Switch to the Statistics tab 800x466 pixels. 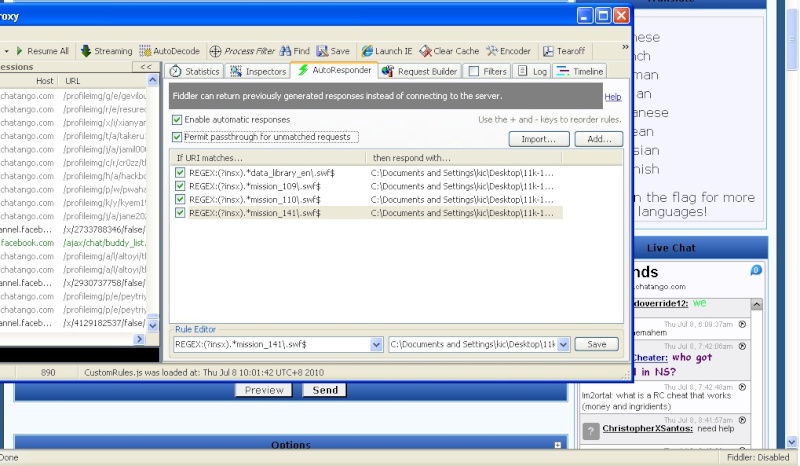coord(194,71)
